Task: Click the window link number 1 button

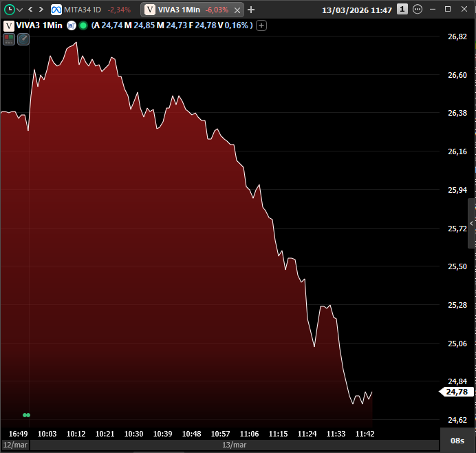Action: click(x=402, y=10)
